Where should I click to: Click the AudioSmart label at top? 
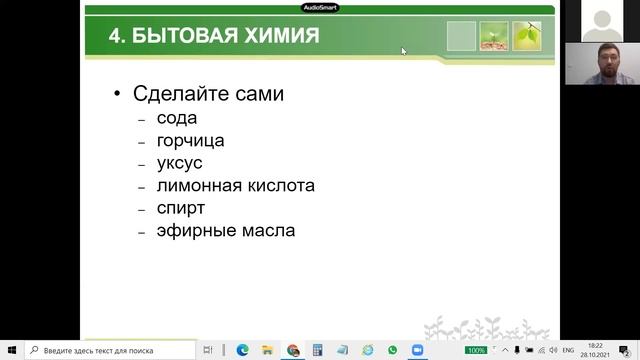[320, 7]
